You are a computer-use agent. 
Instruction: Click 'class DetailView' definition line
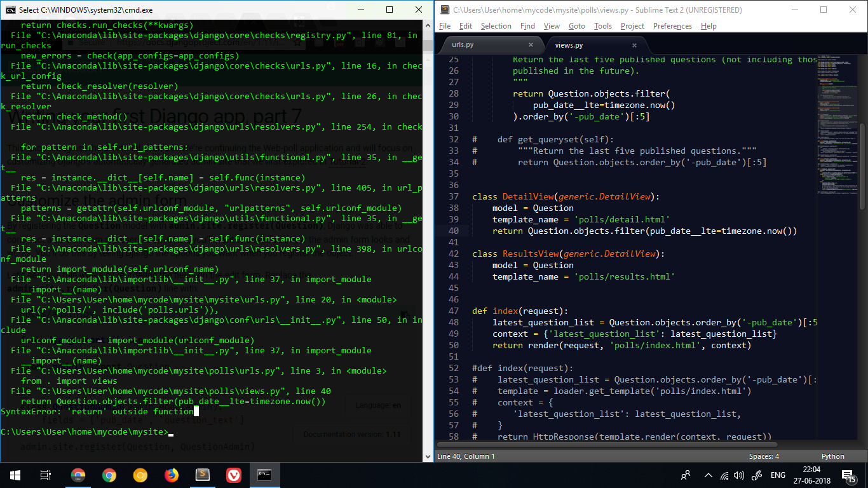(x=566, y=197)
